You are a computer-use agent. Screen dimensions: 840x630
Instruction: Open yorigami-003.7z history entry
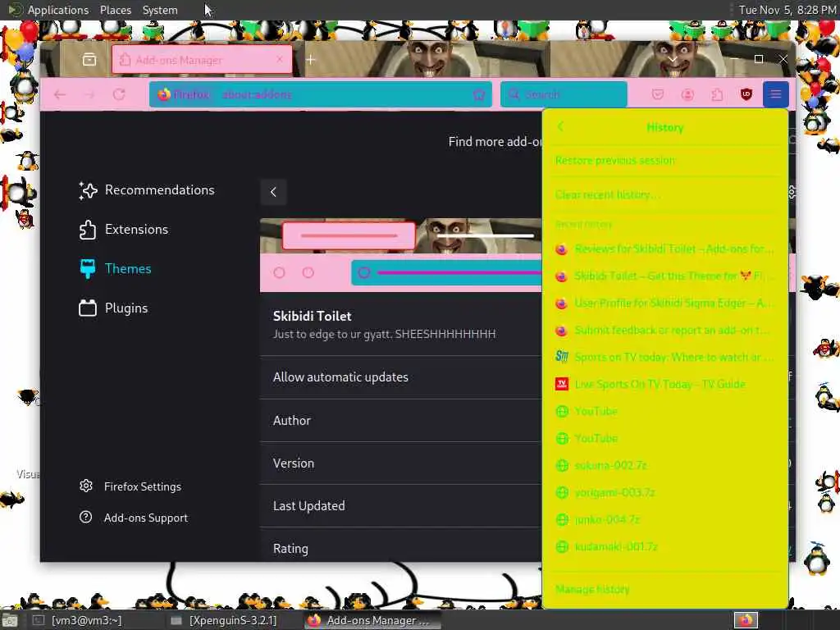point(664,492)
